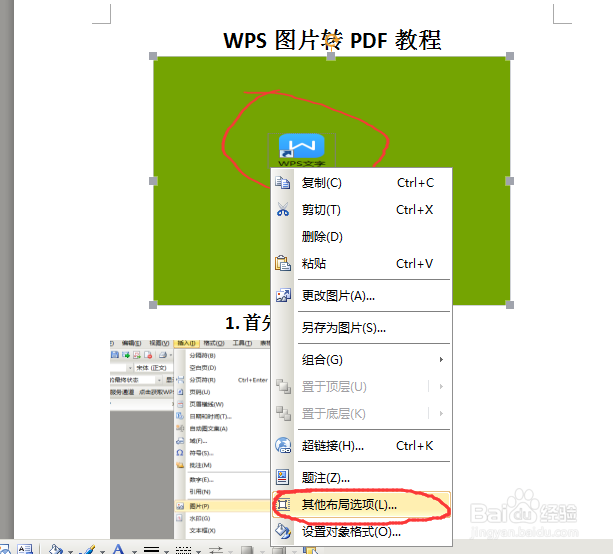This screenshot has height=554, width=613.
Task: Expand the 置于顶层(U) submenu arrow
Action: coord(441,387)
